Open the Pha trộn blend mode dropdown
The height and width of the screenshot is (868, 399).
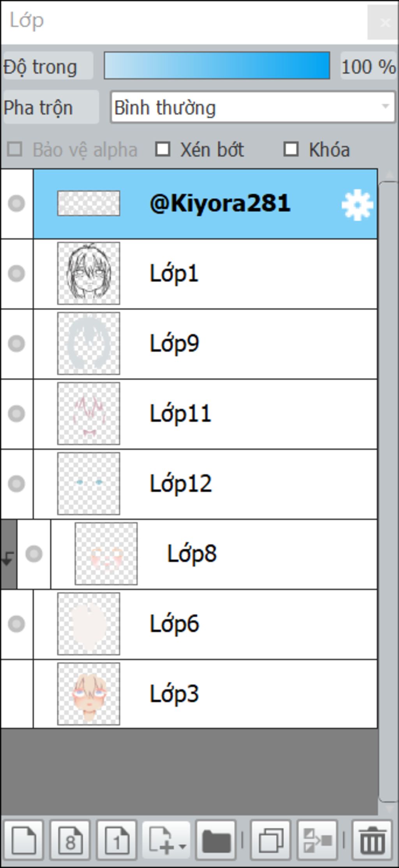coord(253,107)
